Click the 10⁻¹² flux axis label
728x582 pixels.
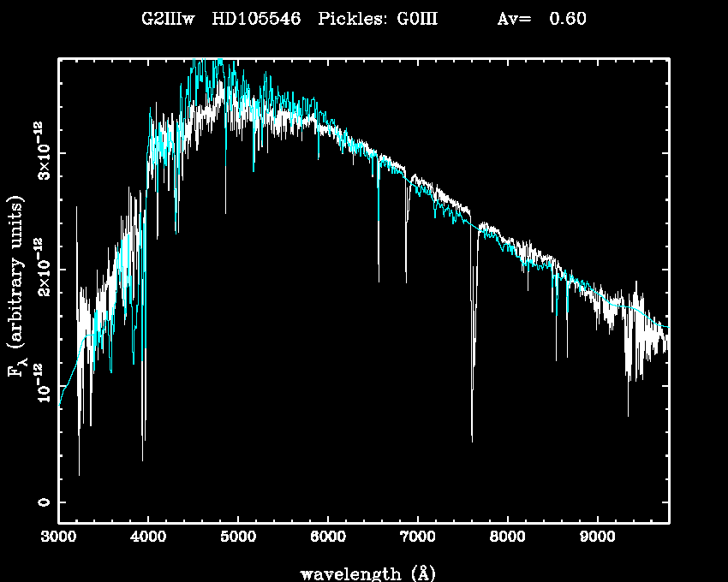41,385
